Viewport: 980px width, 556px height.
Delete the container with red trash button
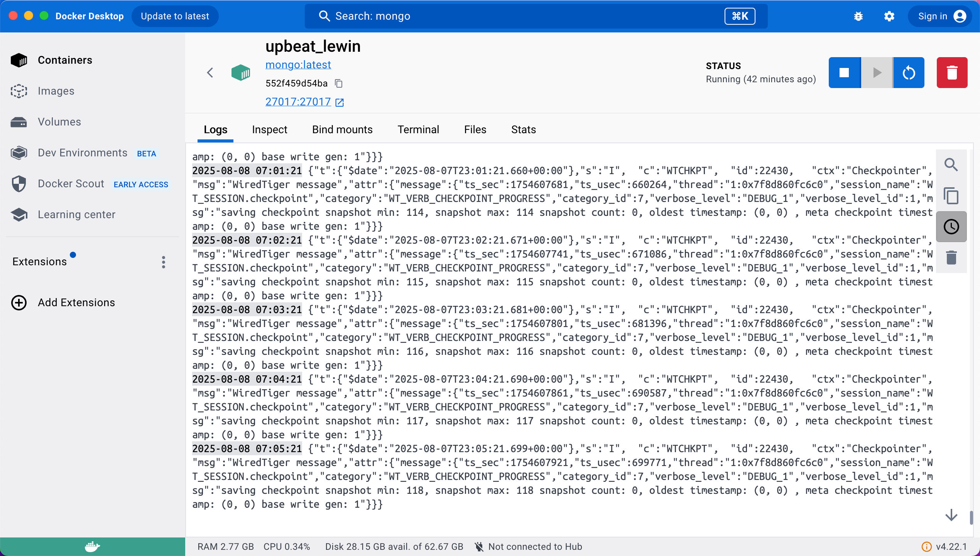click(x=951, y=73)
